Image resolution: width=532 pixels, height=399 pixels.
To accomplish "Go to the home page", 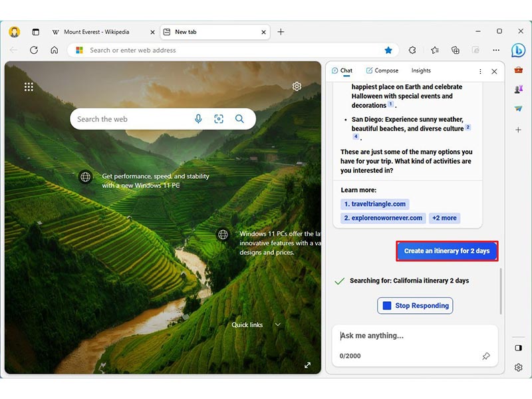I will (55, 51).
